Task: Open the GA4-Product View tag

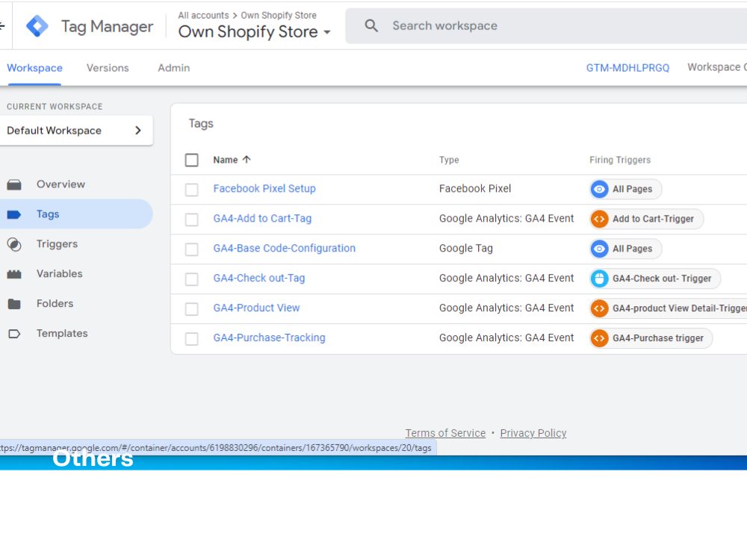Action: [x=256, y=308]
